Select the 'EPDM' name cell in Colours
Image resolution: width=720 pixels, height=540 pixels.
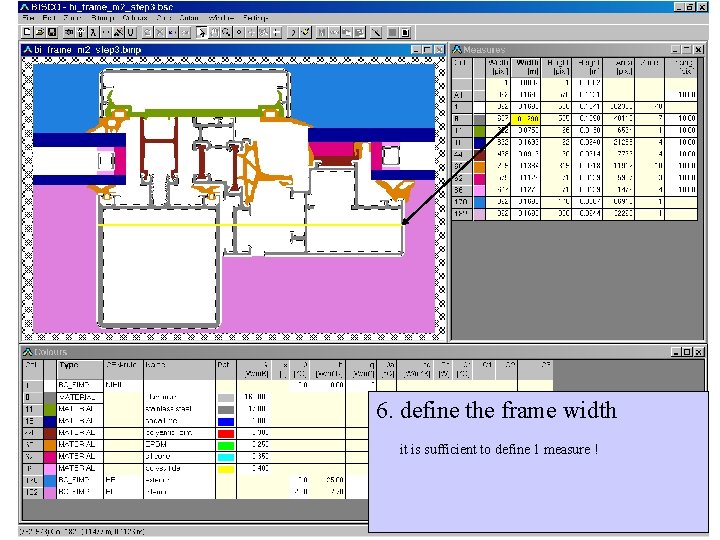click(x=179, y=444)
